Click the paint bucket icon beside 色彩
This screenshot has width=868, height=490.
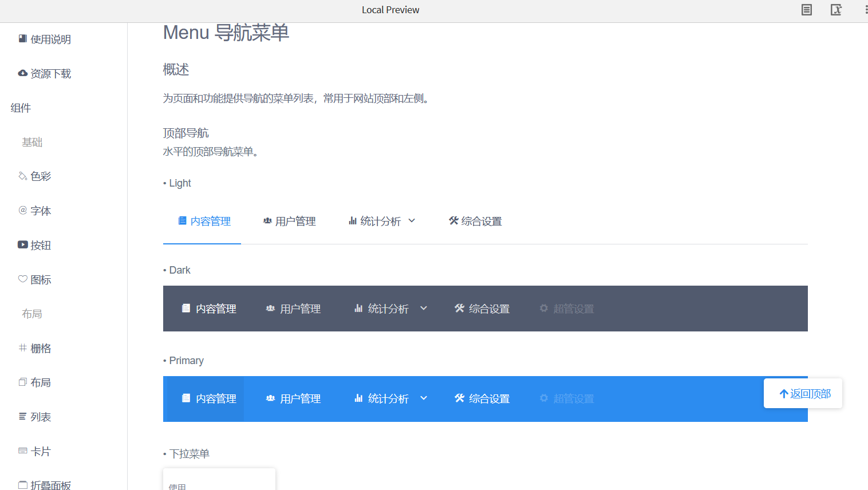pyautogui.click(x=23, y=176)
